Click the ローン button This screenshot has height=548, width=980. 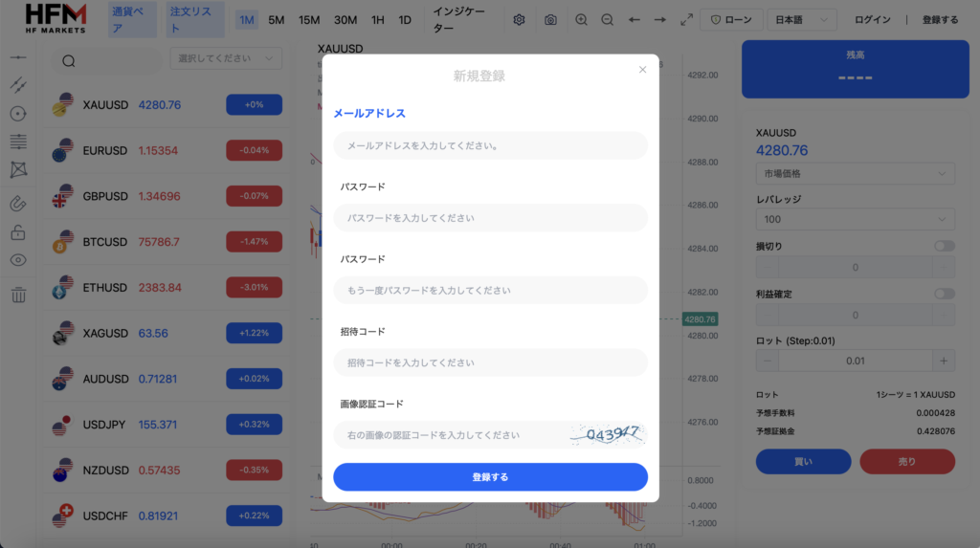(731, 20)
